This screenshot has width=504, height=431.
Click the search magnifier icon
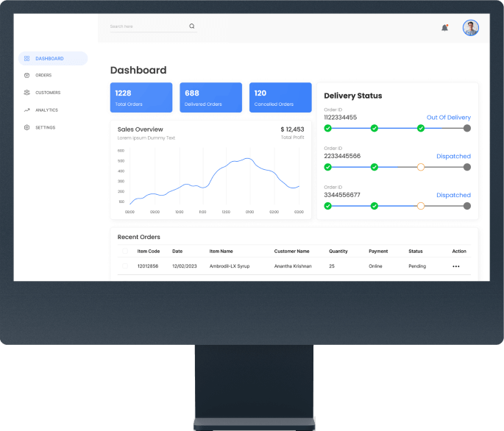point(192,26)
